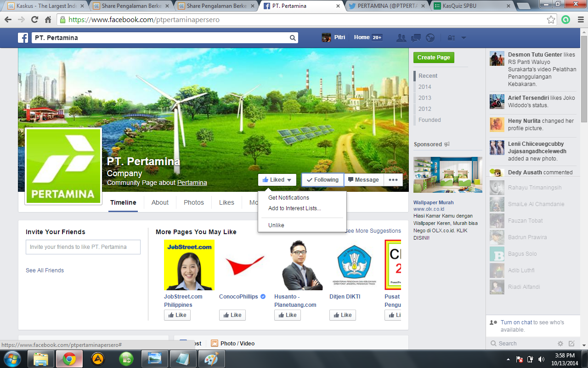Click the Message button
Screen dimensions: 588x368
[363, 180]
